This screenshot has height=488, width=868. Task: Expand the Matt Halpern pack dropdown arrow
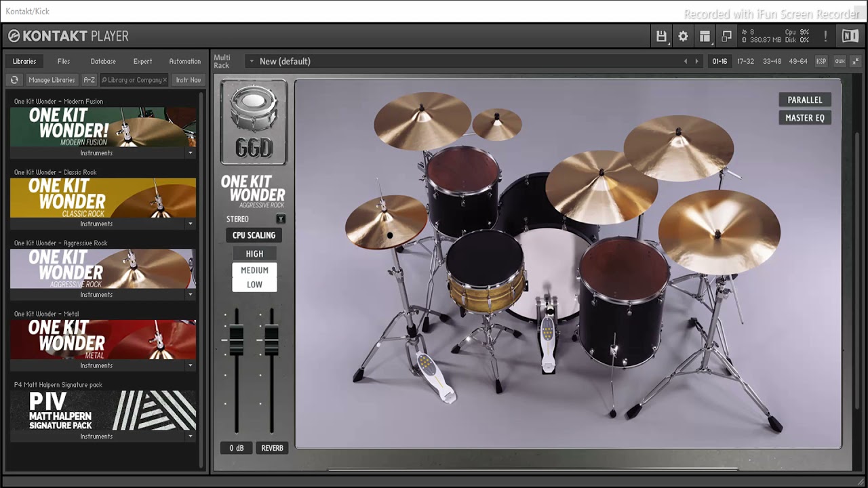(190, 436)
